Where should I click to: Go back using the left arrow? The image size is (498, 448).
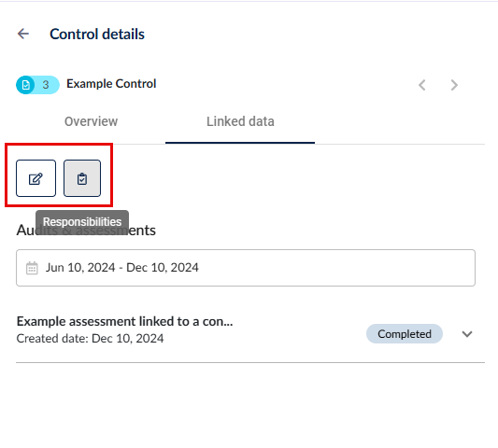pyautogui.click(x=23, y=34)
